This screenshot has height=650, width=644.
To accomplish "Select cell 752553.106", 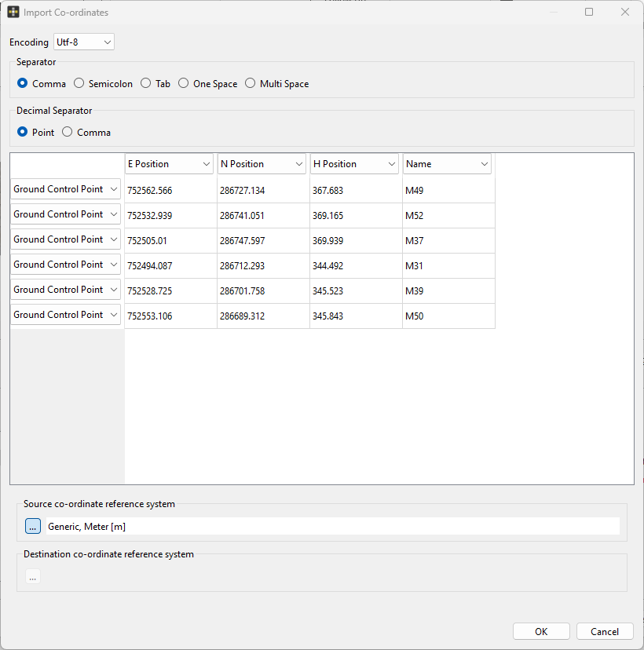I will tap(171, 316).
